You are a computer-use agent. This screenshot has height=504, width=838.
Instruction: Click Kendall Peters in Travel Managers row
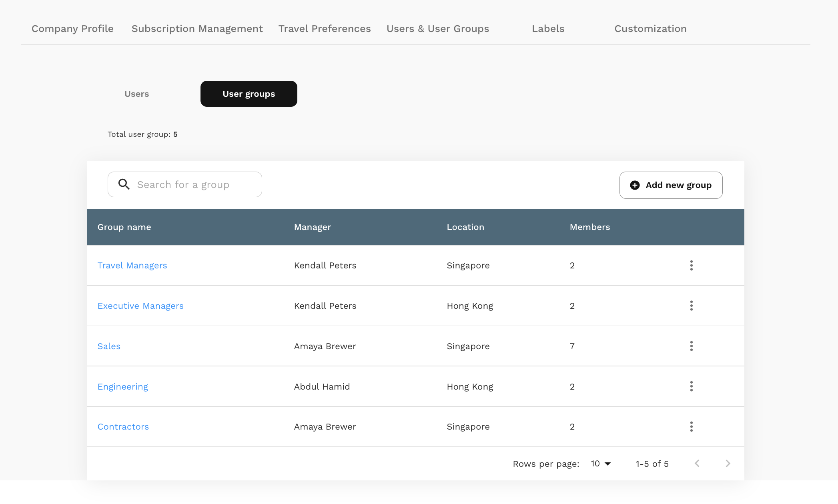tap(325, 266)
